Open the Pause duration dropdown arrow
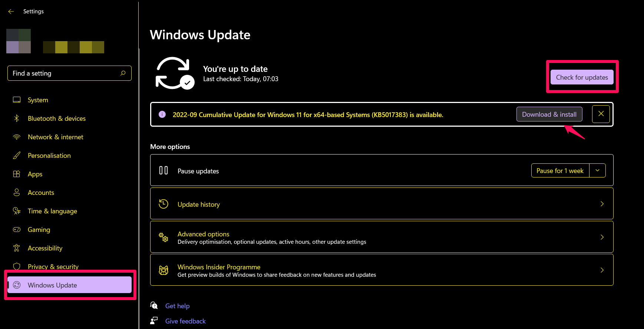 click(x=597, y=170)
